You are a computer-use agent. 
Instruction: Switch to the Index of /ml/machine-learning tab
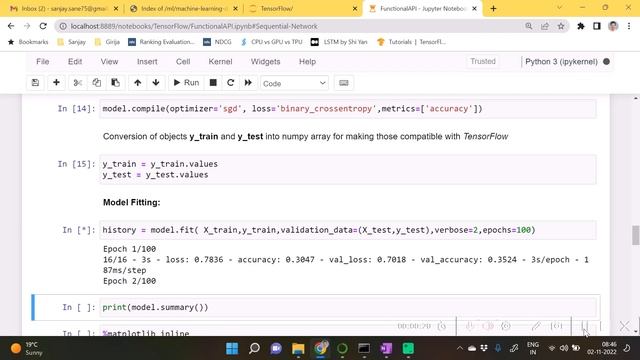[184, 9]
